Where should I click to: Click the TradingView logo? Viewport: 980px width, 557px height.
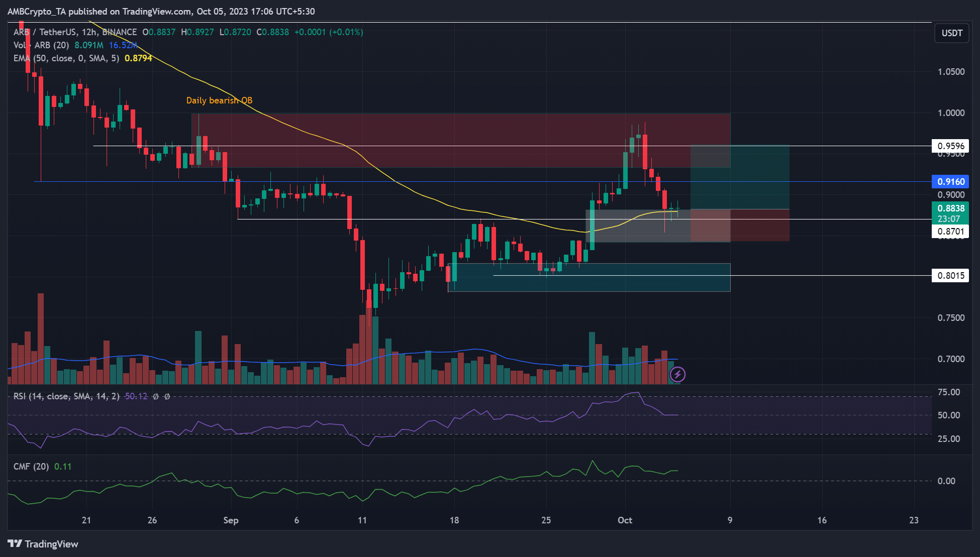coord(43,544)
